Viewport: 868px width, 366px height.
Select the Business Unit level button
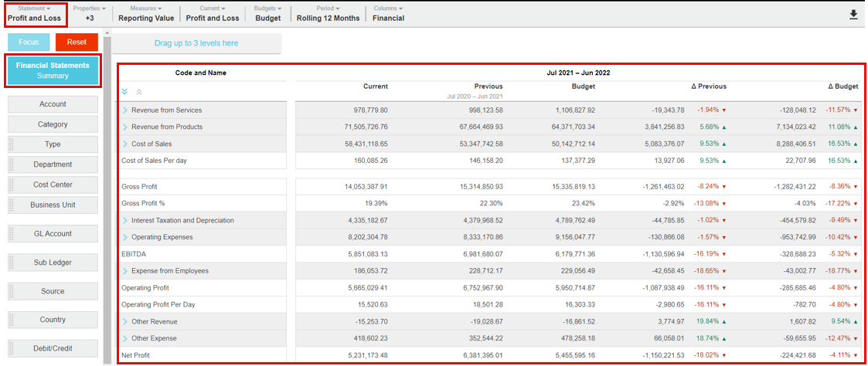click(53, 205)
